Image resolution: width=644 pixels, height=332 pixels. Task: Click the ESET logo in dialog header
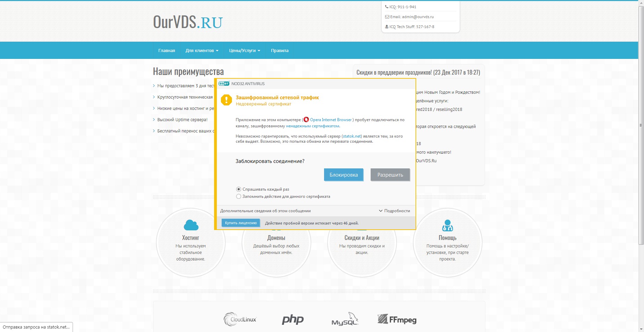[x=224, y=84]
